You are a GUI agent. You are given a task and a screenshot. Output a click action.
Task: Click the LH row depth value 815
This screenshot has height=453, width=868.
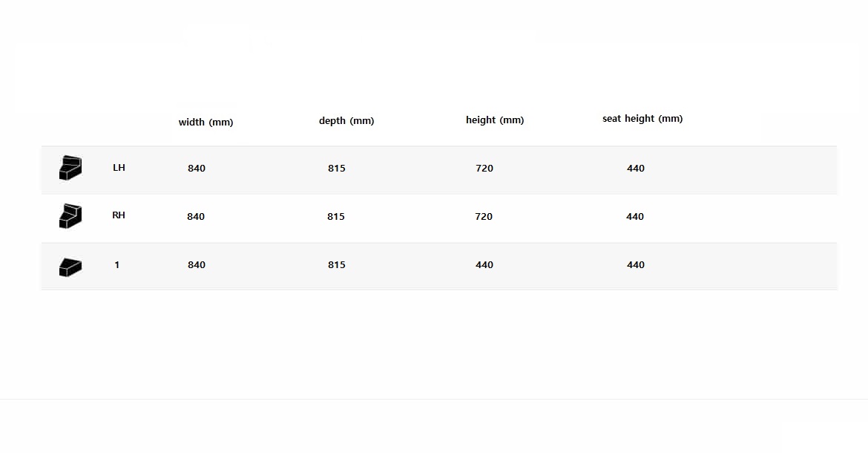(337, 169)
